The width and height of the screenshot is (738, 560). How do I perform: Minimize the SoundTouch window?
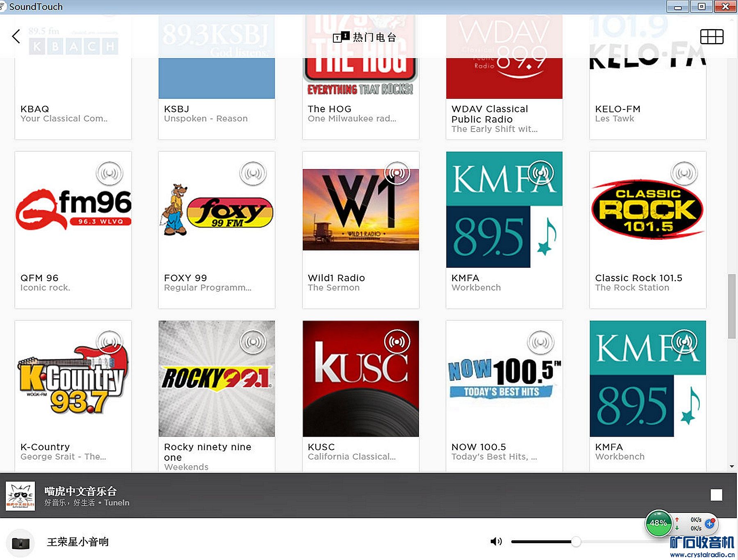click(x=678, y=7)
